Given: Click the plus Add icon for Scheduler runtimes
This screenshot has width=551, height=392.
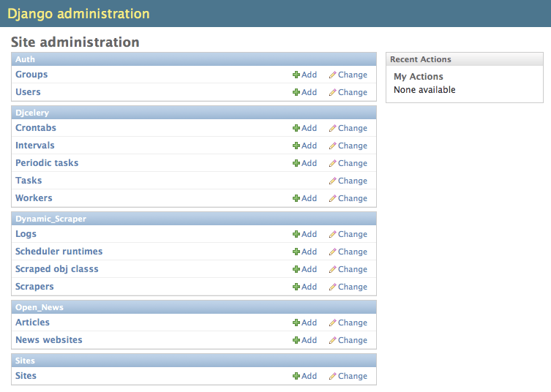Looking at the screenshot, I should pyautogui.click(x=296, y=252).
